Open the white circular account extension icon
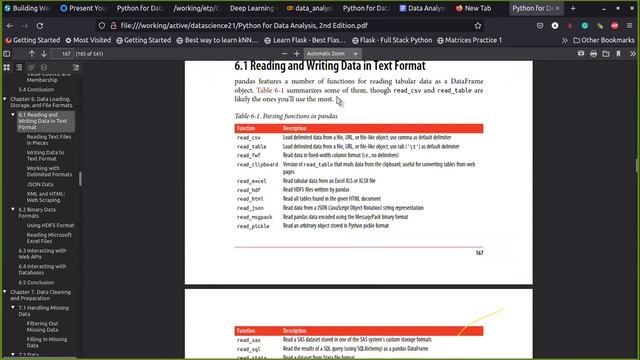 click(x=555, y=26)
